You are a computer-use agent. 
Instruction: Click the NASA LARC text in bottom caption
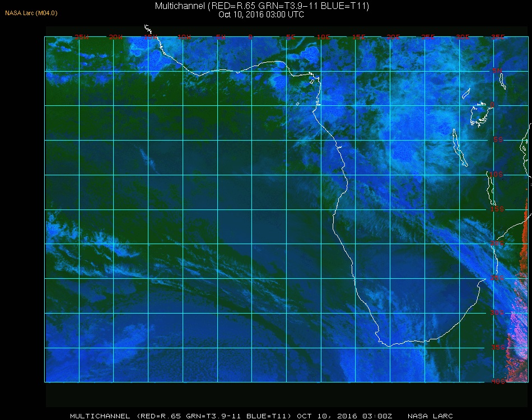[x=430, y=416]
